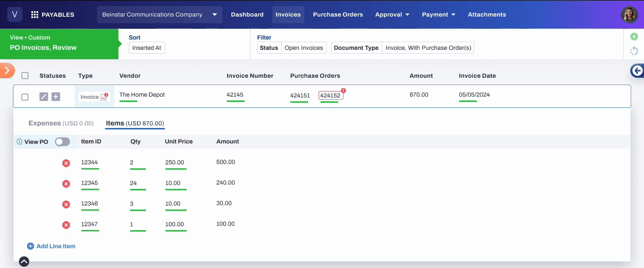Click the Add Line Item plus icon
Viewport: 644px width, 268px height.
click(30, 246)
